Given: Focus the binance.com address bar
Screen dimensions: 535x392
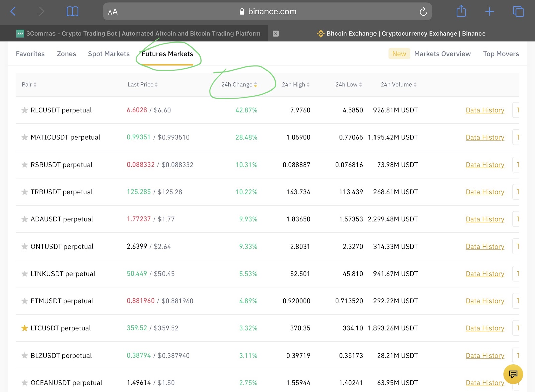Looking at the screenshot, I should point(267,12).
